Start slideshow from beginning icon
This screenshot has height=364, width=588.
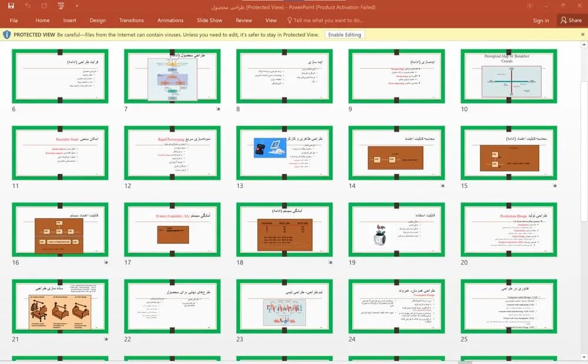(x=61, y=6)
